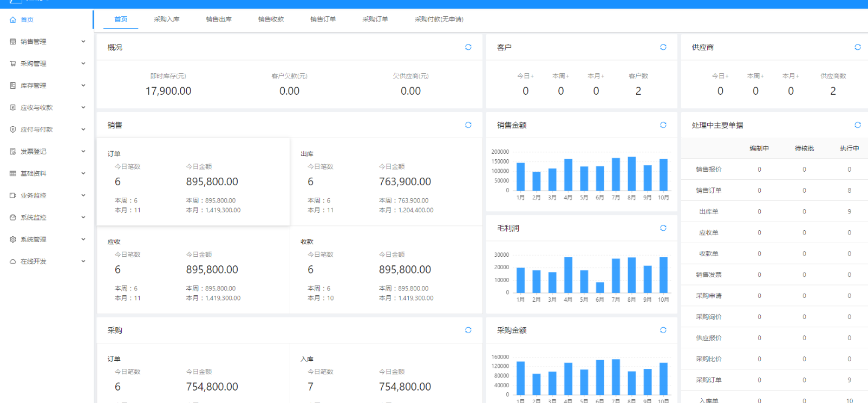Click the 销售管理 sidebar icon
868x403 pixels.
(13, 42)
